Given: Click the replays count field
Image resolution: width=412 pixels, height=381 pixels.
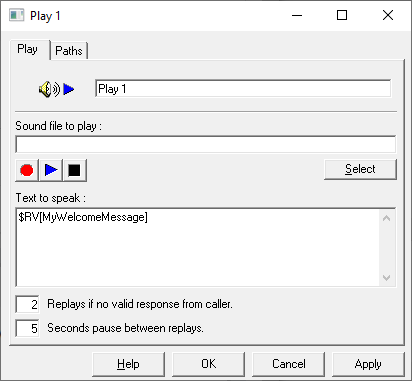Looking at the screenshot, I should (27, 304).
